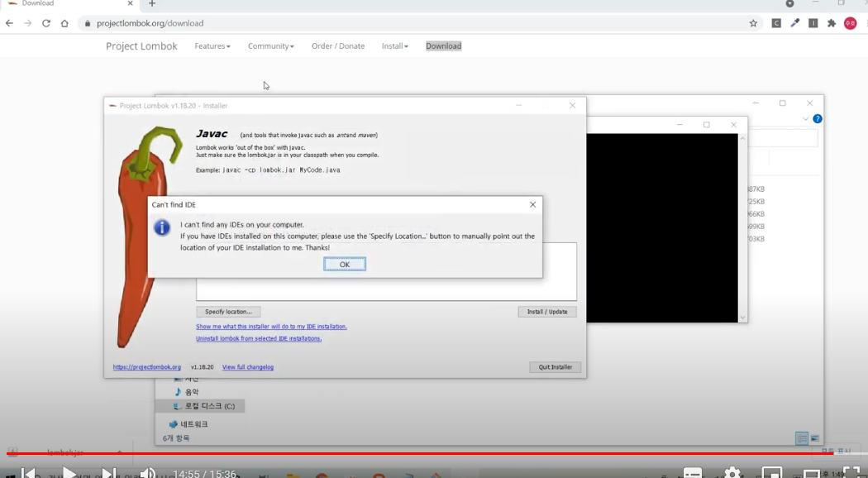Switch Explorer to details view icon
Image resolution: width=868 pixels, height=478 pixels.
(x=802, y=438)
